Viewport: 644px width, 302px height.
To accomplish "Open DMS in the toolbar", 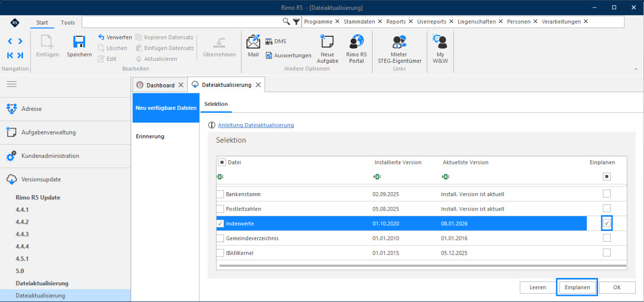I will coord(276,41).
